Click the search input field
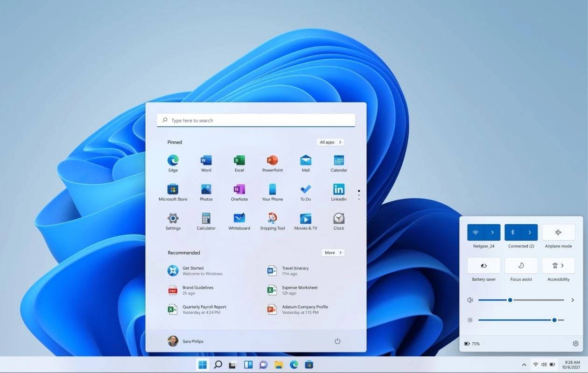The image size is (588, 373). (x=256, y=120)
